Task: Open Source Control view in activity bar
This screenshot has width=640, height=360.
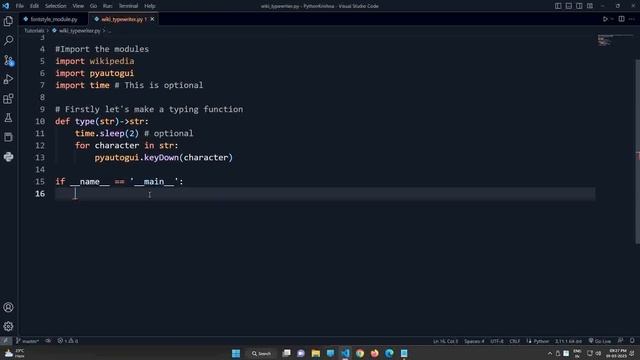Action: (8, 60)
